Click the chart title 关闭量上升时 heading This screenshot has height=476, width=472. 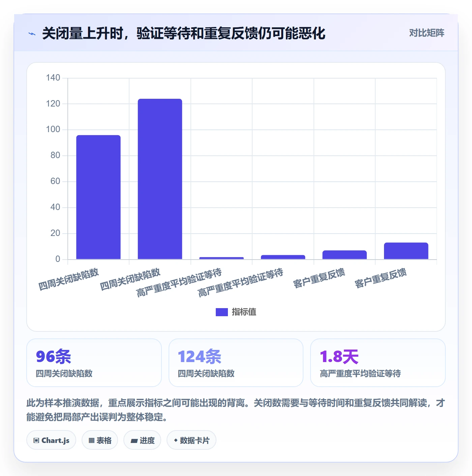pos(184,33)
